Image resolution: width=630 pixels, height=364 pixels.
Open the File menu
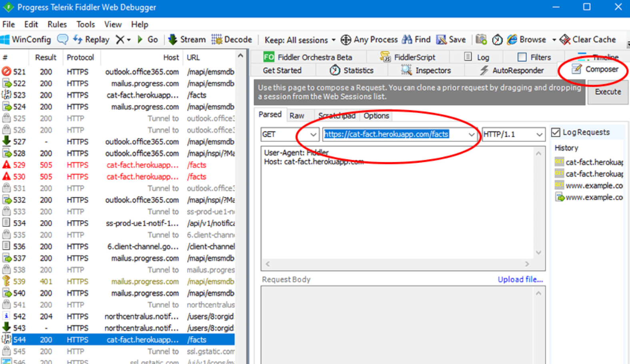click(8, 24)
